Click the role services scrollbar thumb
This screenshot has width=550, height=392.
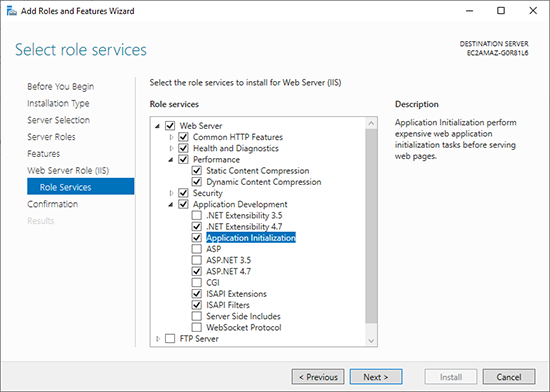[x=371, y=226]
